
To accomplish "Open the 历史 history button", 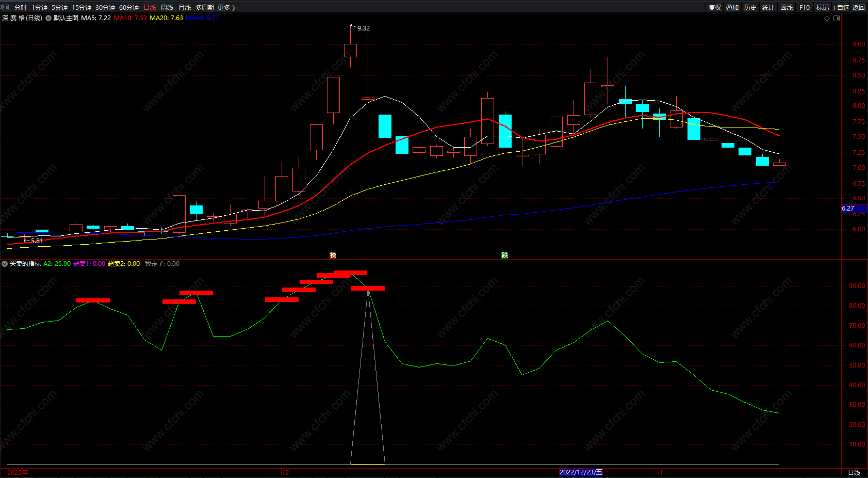I will 750,8.
